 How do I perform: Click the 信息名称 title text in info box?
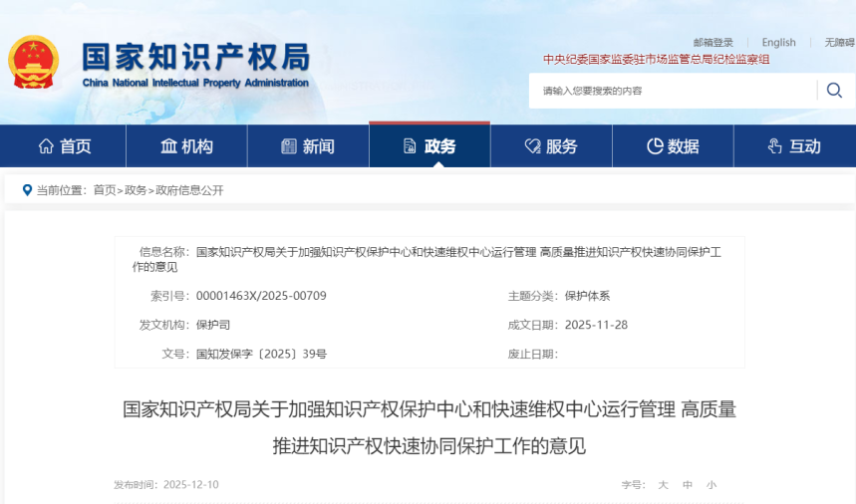[x=427, y=260]
